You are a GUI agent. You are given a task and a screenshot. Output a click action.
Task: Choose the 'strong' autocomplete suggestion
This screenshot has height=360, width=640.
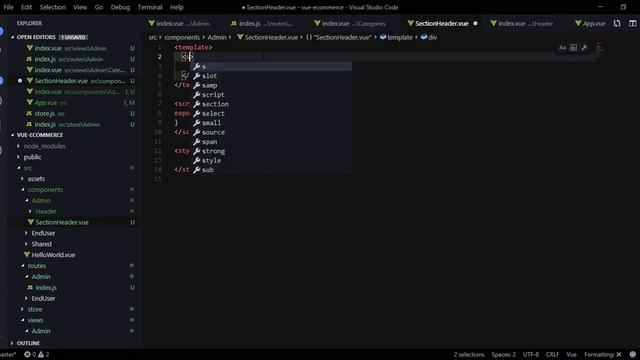pyautogui.click(x=272, y=151)
